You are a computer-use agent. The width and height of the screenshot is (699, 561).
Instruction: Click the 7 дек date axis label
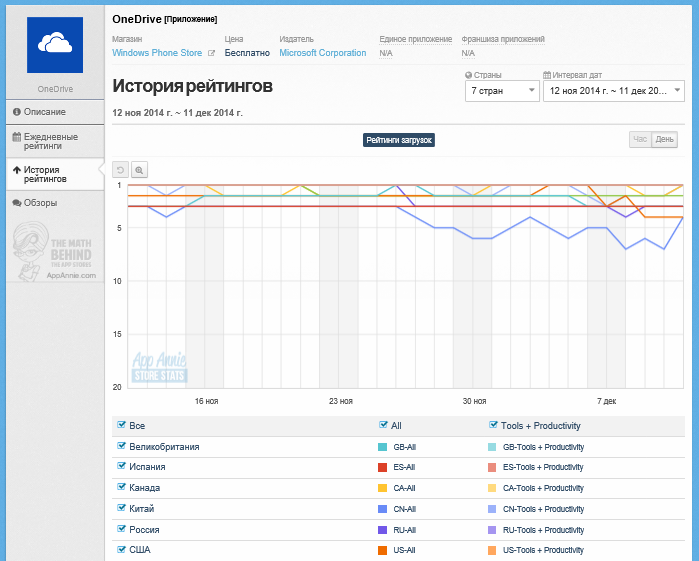point(607,401)
